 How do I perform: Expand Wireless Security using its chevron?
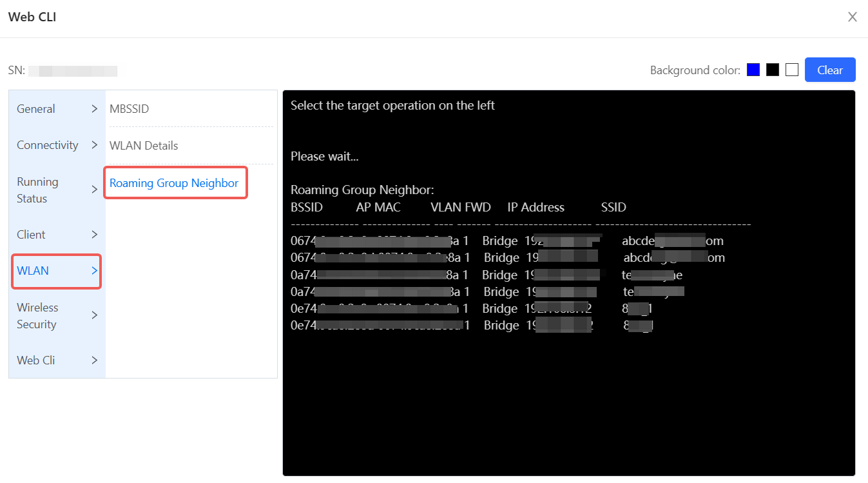94,315
